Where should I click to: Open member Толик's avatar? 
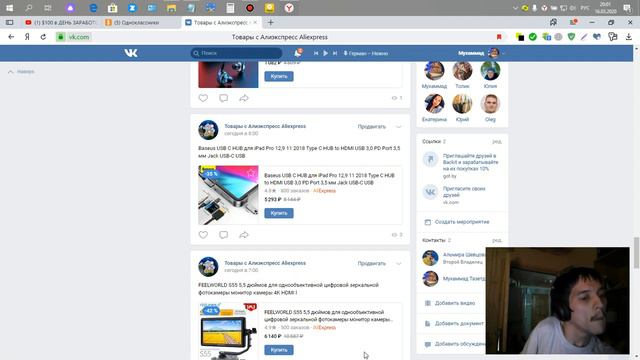(462, 71)
